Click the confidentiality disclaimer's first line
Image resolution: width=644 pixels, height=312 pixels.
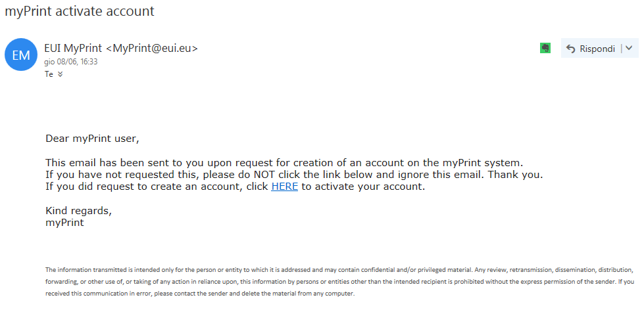[339, 270]
